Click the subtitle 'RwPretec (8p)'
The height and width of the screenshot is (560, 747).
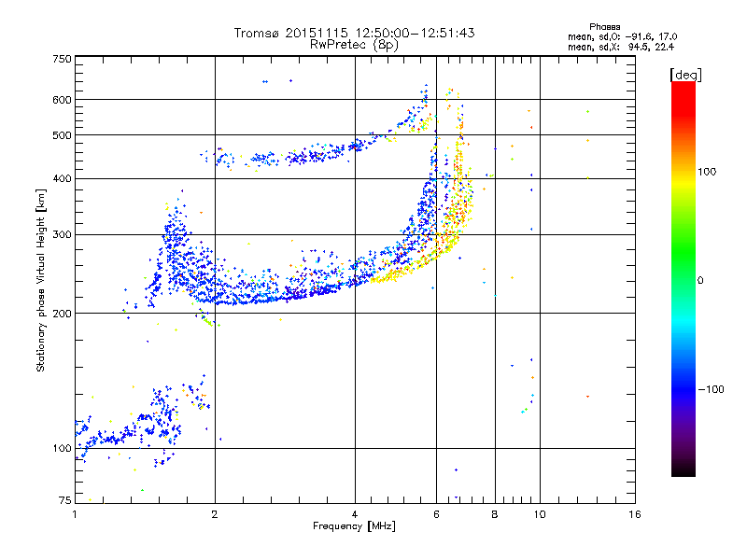pos(354,45)
